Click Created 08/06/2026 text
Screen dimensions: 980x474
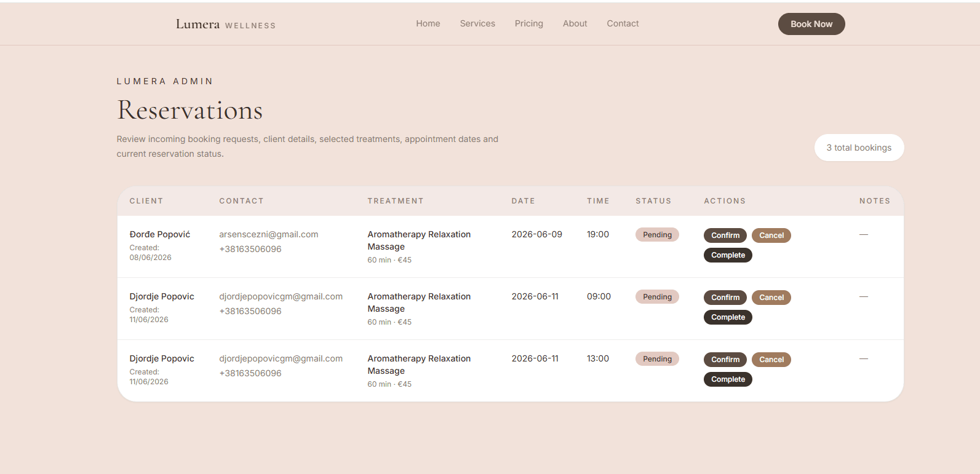click(150, 253)
